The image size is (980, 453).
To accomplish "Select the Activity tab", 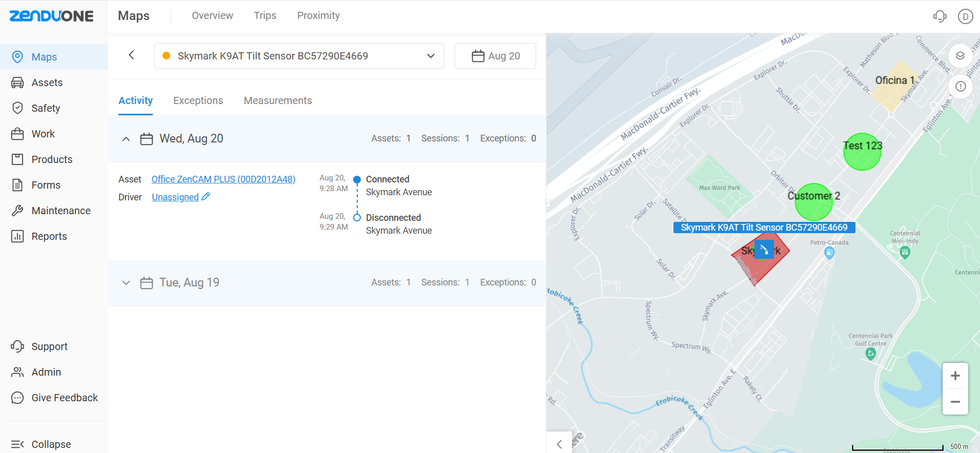I will coord(136,100).
